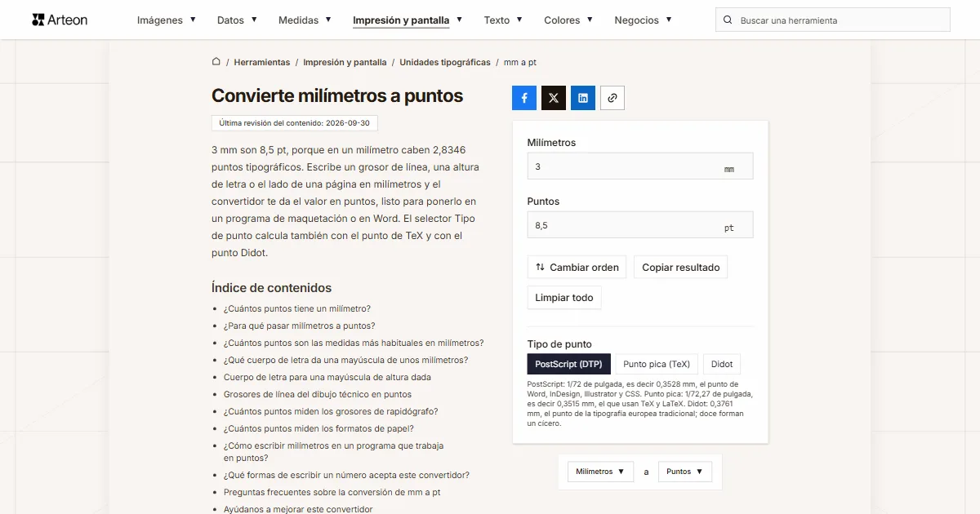Image resolution: width=980 pixels, height=514 pixels.
Task: Copy the page link icon
Action: click(612, 98)
